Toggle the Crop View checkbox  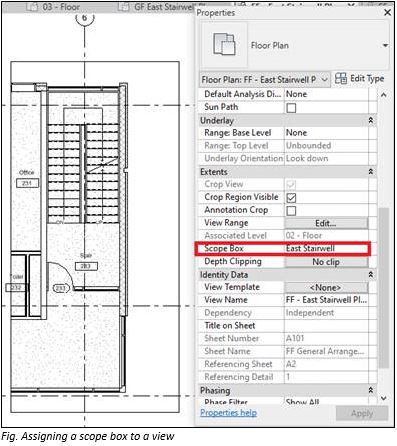click(x=291, y=184)
